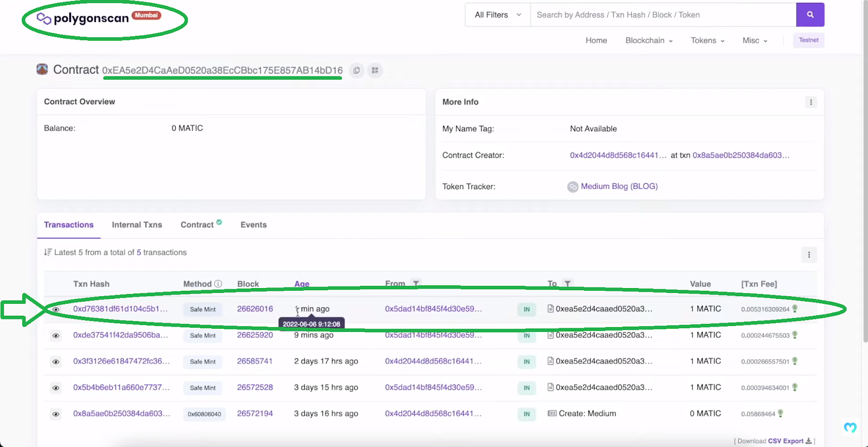Viewport: 868px width, 447px height.
Task: Click the Safe Mint badge in block 26626016 row
Action: (203, 309)
